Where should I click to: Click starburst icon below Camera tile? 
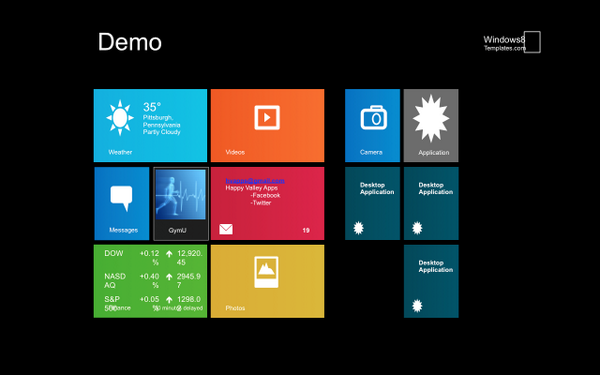pyautogui.click(x=358, y=228)
